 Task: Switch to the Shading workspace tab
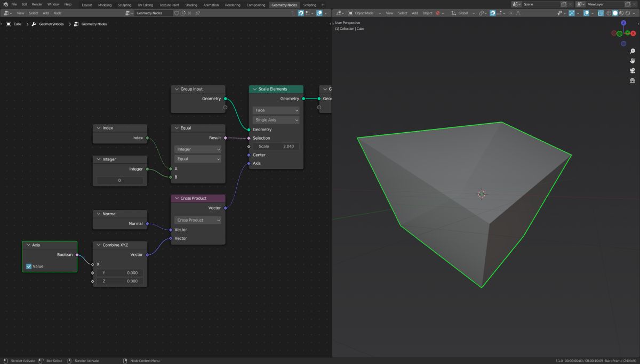(191, 5)
